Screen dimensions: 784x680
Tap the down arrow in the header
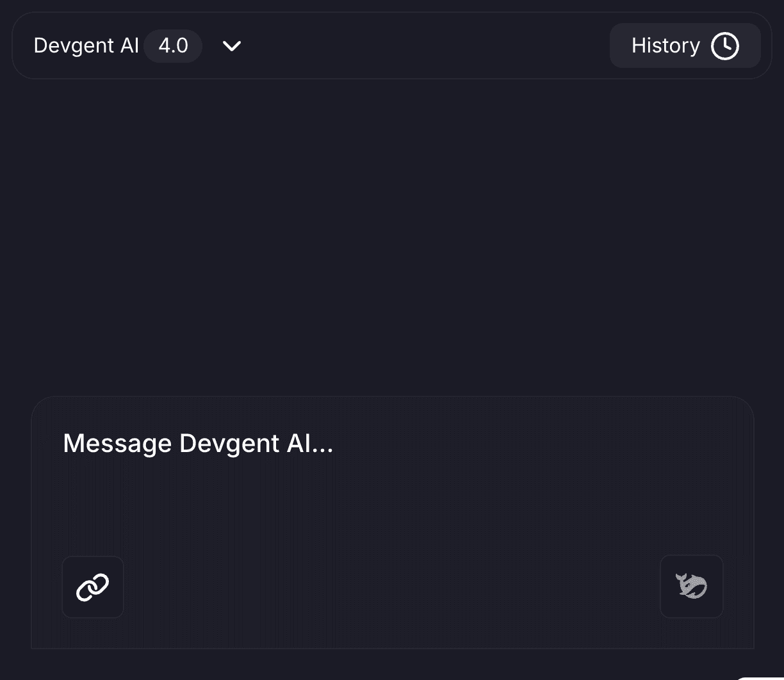(x=231, y=46)
